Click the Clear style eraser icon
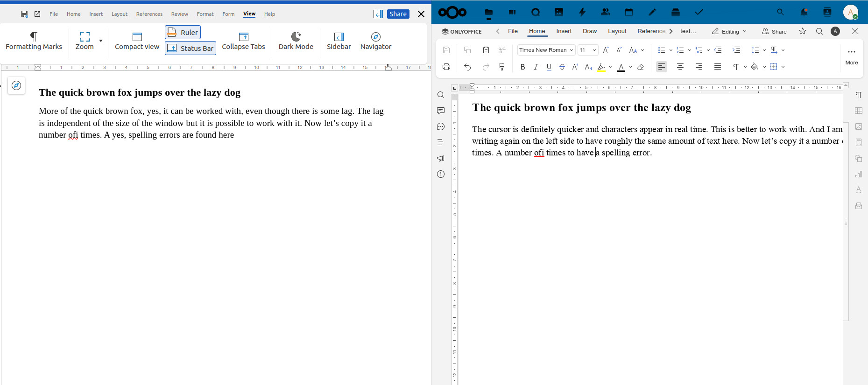This screenshot has width=868, height=385. [641, 67]
